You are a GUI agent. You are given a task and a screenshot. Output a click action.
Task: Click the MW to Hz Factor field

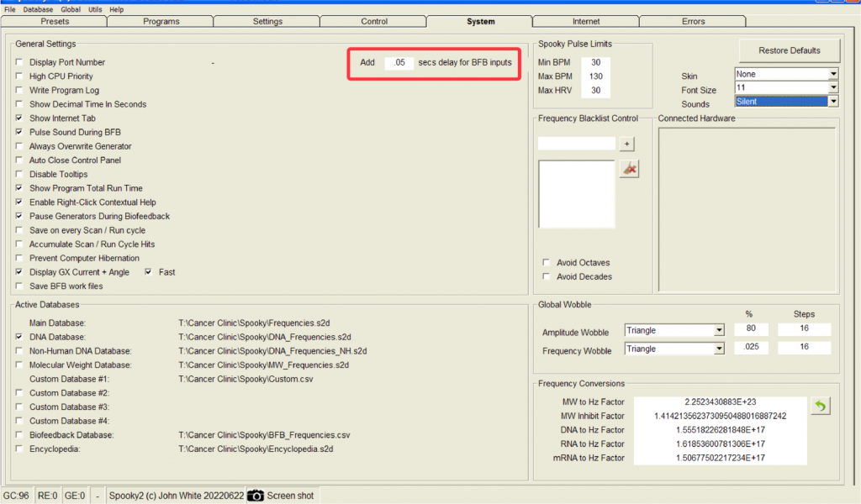pyautogui.click(x=720, y=402)
